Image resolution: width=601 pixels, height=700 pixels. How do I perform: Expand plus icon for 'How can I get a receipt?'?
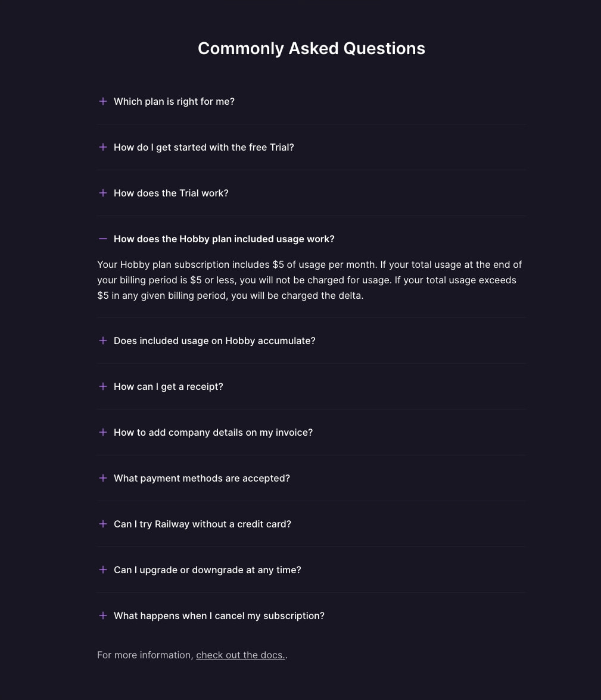tap(103, 387)
